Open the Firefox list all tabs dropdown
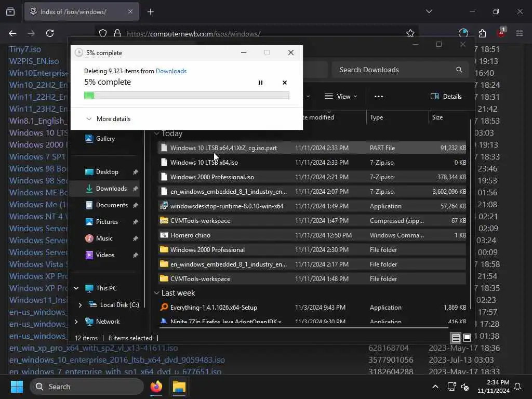Image resolution: width=532 pixels, height=399 pixels. [x=429, y=11]
